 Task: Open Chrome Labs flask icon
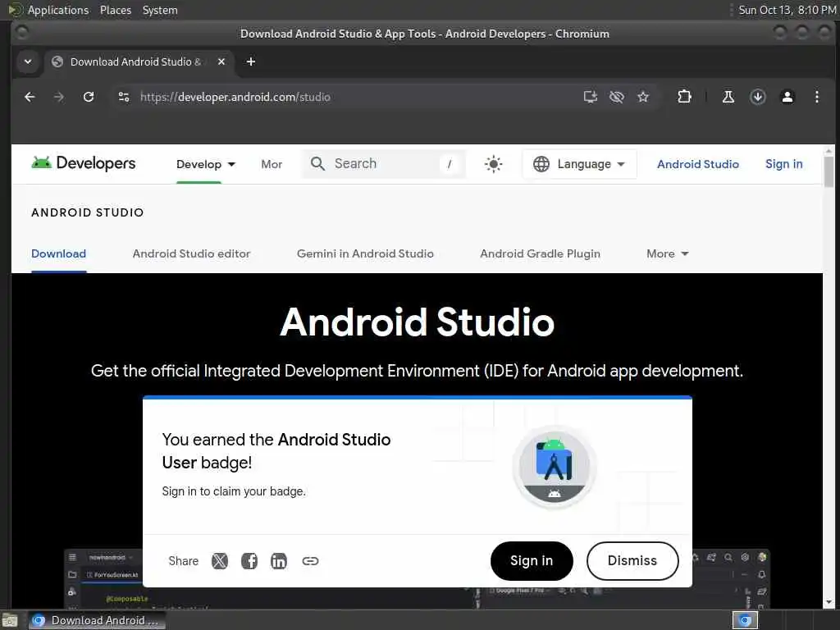[x=728, y=97]
